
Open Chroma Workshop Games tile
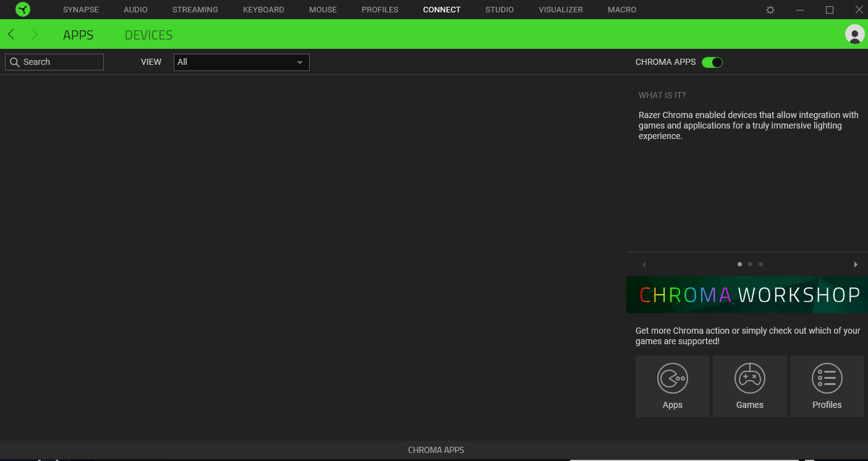pos(750,386)
